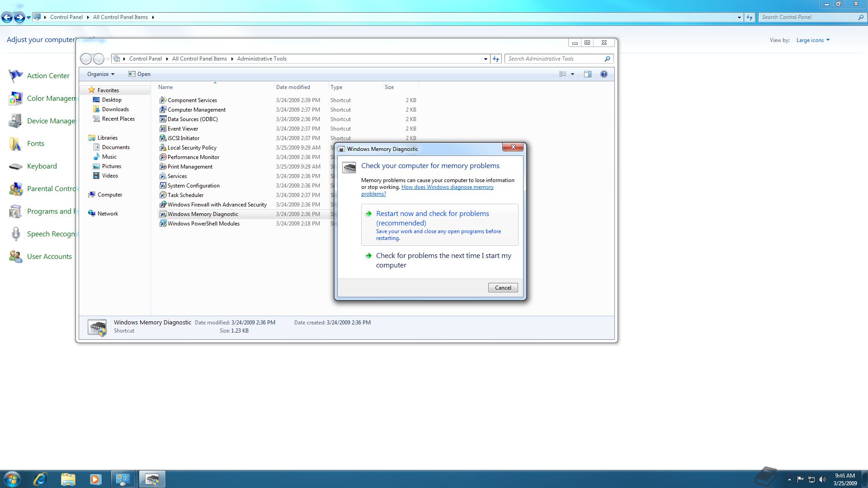
Task: Click Windows Firewall with Advanced Security icon
Action: pyautogui.click(x=163, y=205)
